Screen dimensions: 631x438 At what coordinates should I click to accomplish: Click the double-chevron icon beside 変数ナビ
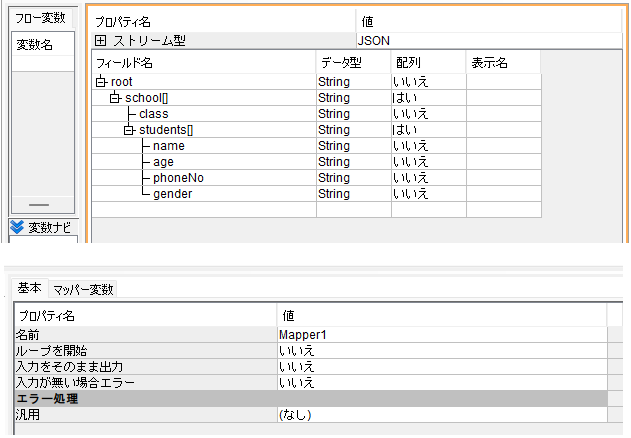pos(16,226)
